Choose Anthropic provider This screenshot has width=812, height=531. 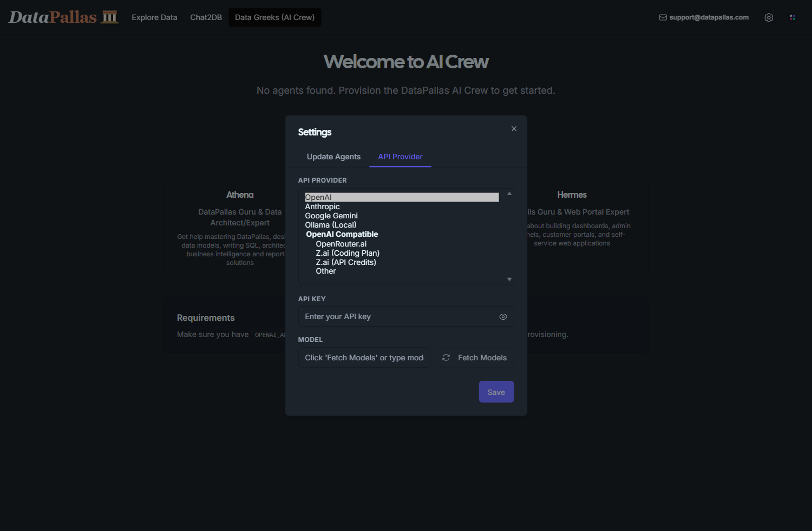[x=402, y=206]
